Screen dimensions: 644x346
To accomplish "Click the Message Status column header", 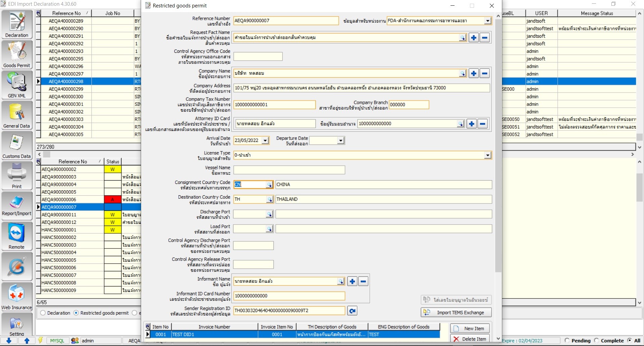I will pos(597,13).
